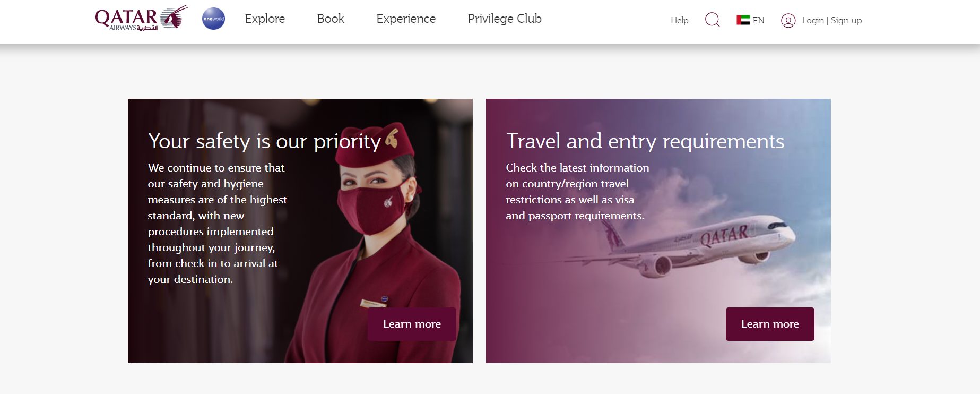Image resolution: width=980 pixels, height=394 pixels.
Task: Open the Help page
Action: pyautogui.click(x=679, y=21)
